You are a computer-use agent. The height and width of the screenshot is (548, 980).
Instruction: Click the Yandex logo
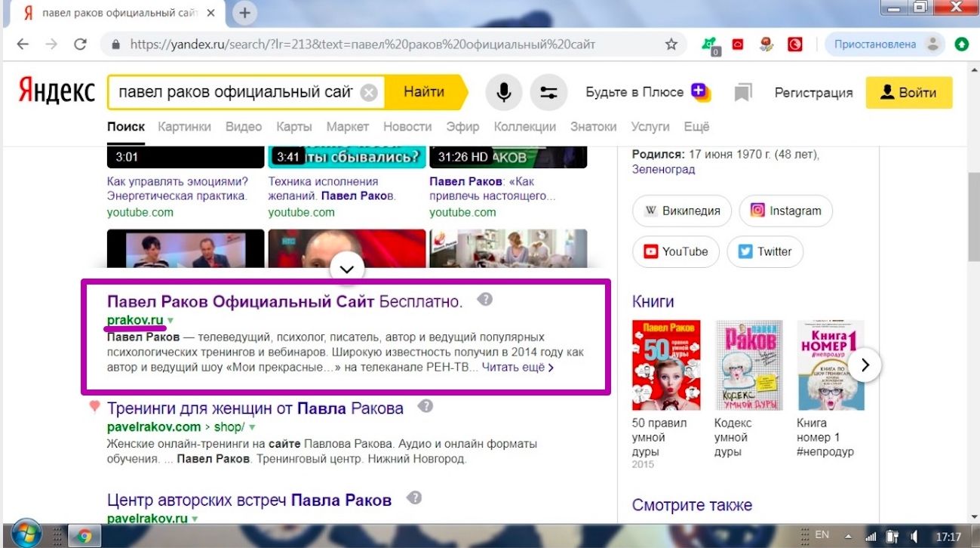pos(57,93)
